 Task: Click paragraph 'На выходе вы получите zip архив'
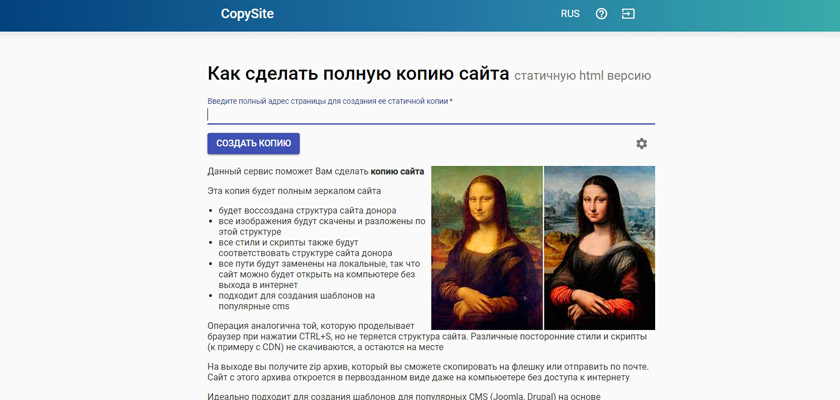click(428, 372)
